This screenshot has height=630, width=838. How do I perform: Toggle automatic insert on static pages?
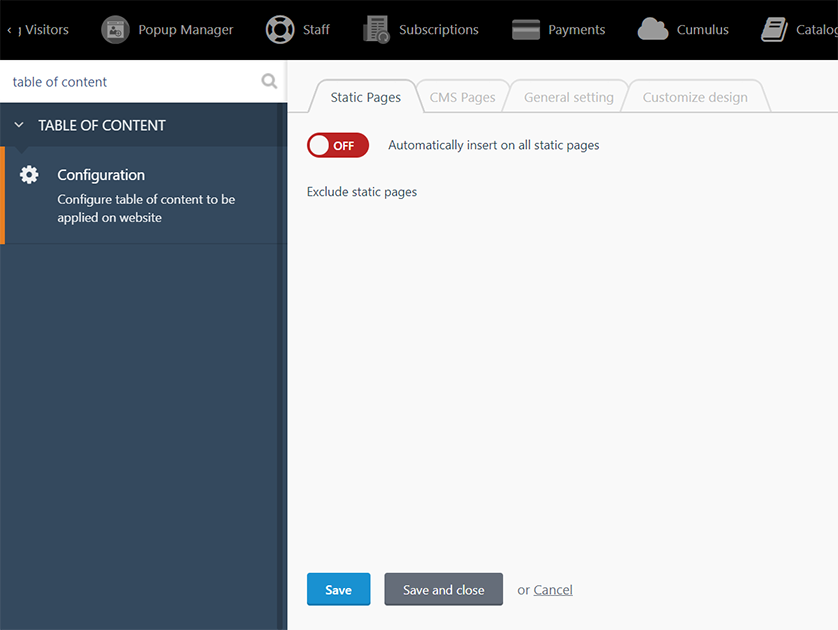tap(338, 145)
